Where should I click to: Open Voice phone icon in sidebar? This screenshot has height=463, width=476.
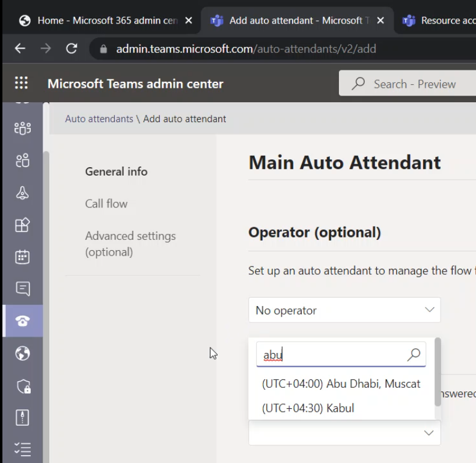coord(22,320)
